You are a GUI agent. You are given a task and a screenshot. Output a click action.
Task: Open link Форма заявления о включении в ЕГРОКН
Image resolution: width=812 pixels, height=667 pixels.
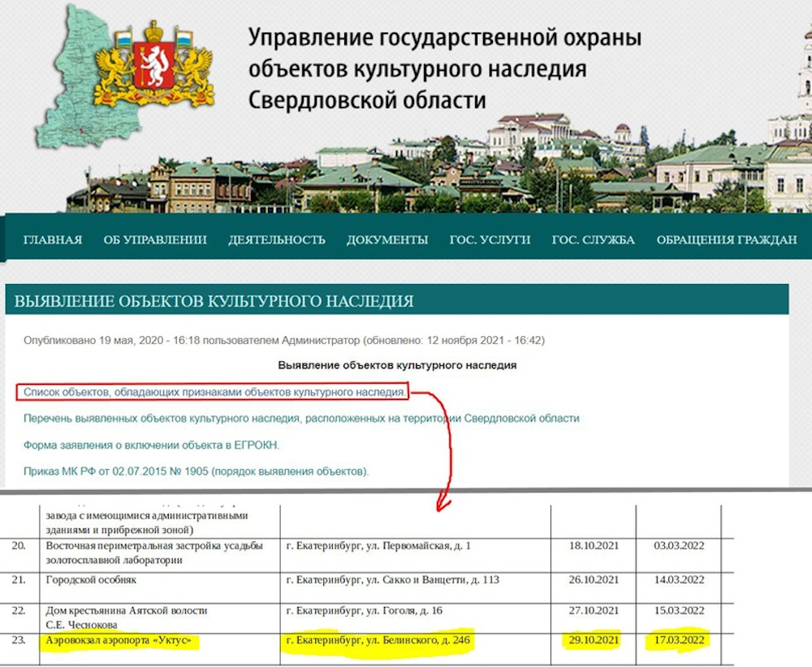click(x=151, y=445)
